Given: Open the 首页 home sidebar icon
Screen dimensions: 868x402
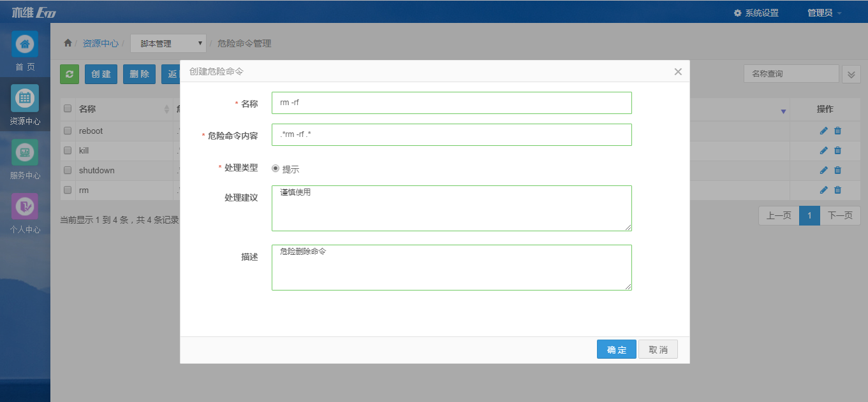Looking at the screenshot, I should (x=25, y=45).
